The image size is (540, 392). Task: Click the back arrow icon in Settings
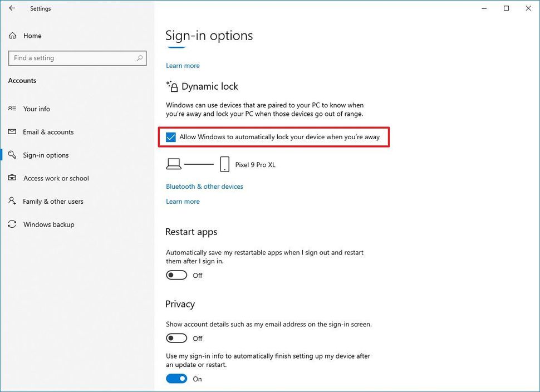click(x=12, y=8)
